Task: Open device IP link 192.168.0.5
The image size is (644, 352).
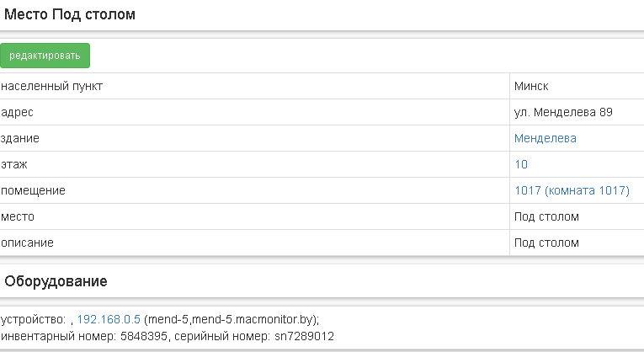Action: point(109,319)
